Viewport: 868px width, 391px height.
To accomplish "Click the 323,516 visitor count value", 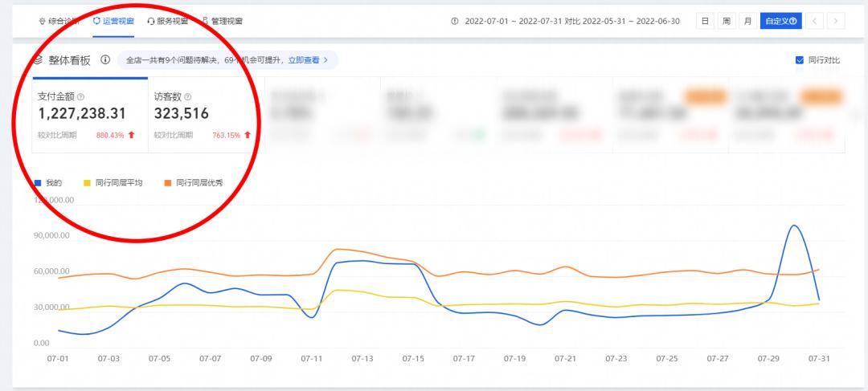I will 182,114.
